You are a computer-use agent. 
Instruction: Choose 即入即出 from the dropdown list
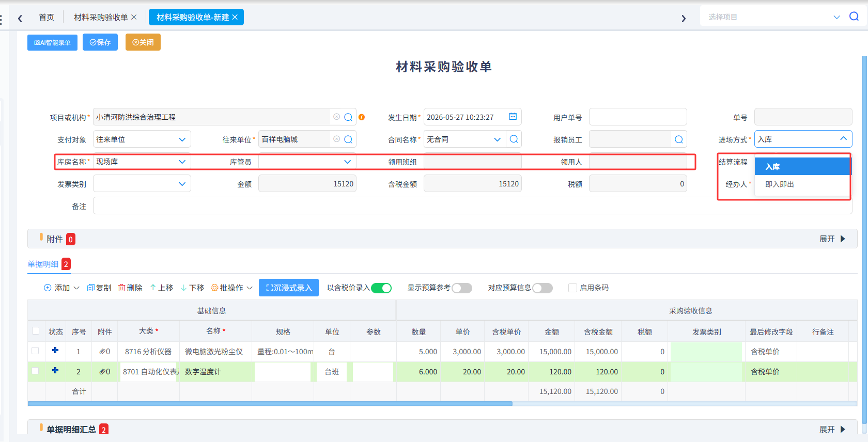[x=802, y=184]
